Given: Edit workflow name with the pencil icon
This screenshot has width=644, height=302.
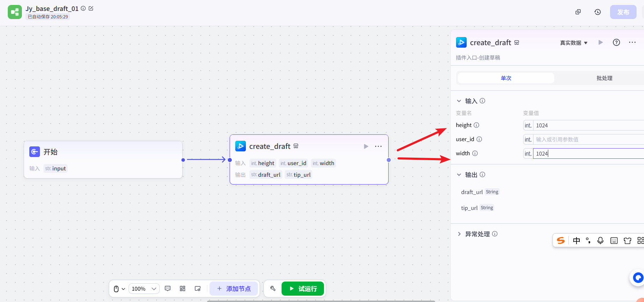Looking at the screenshot, I should pyautogui.click(x=91, y=8).
